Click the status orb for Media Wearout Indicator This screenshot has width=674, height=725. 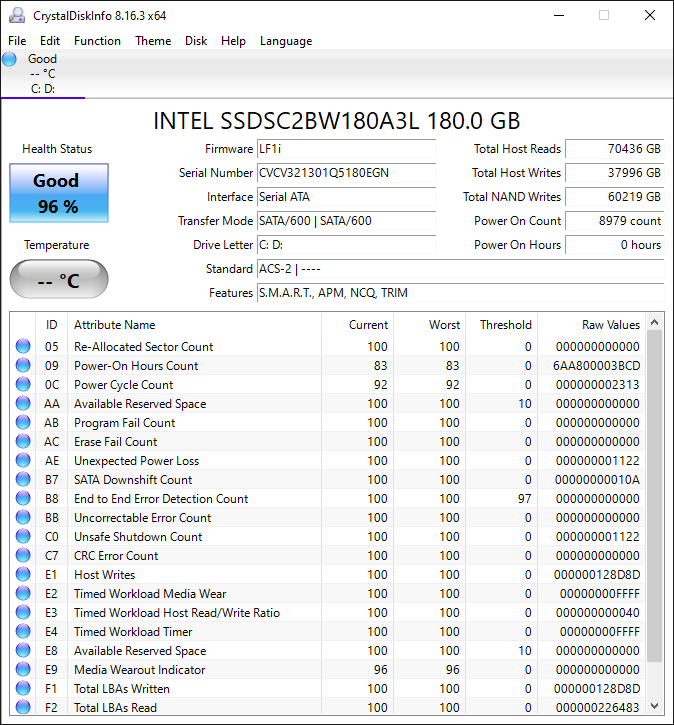coord(23,669)
